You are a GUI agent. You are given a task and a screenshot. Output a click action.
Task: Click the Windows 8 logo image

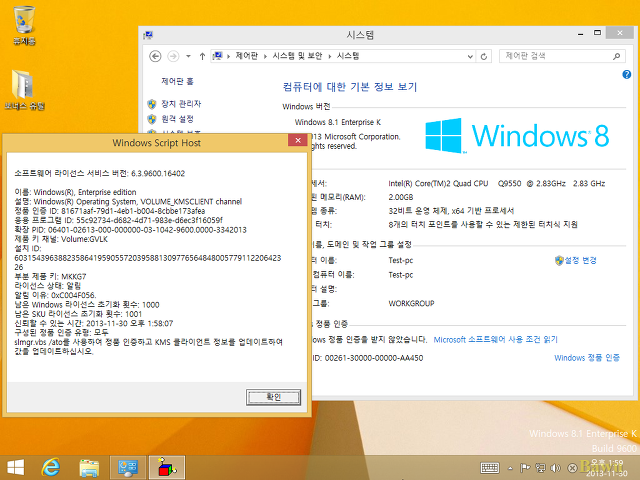click(517, 136)
